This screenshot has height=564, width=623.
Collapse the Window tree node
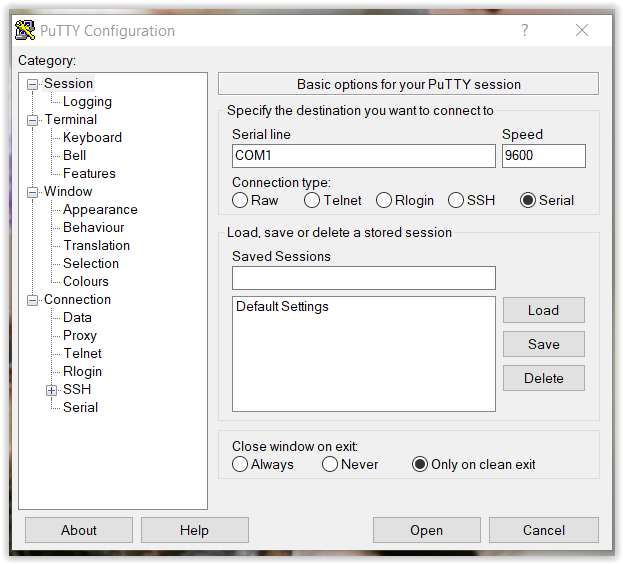tap(32, 192)
